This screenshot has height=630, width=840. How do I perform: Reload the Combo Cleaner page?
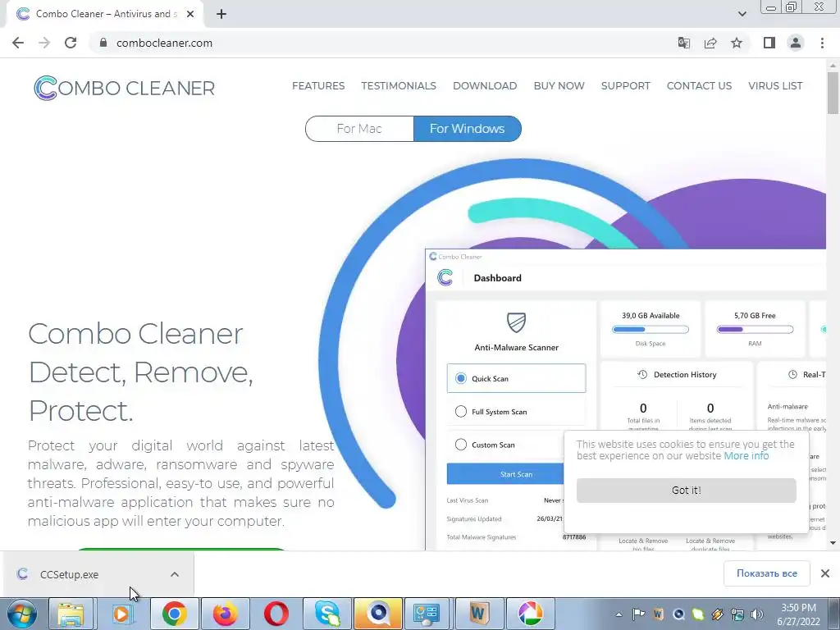71,43
